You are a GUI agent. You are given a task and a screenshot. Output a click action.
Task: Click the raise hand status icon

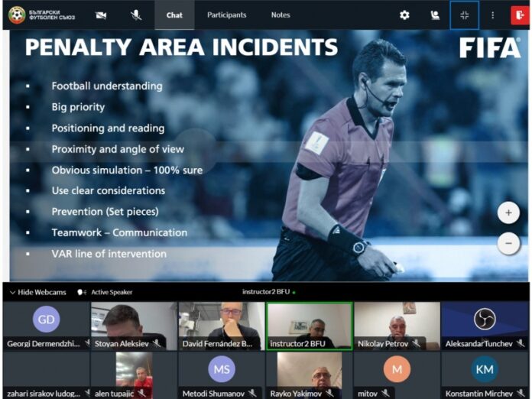(435, 15)
